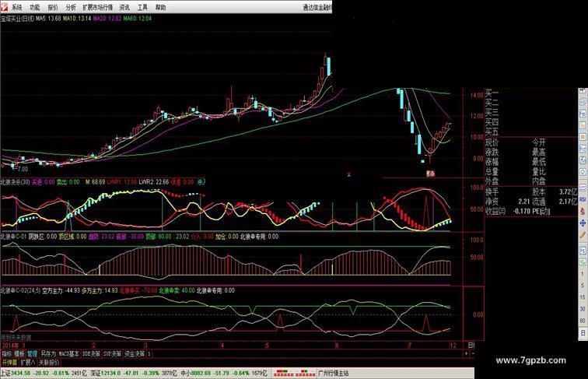This screenshot has height=379, width=588.
Task: Click the notes document icon in the right toolbar
Action: click(583, 124)
